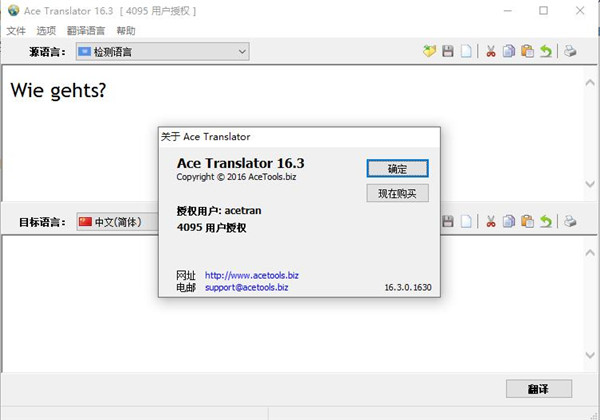600x420 pixels.
Task: Click the "4095 用户授权" line in dialog
Action: click(211, 228)
